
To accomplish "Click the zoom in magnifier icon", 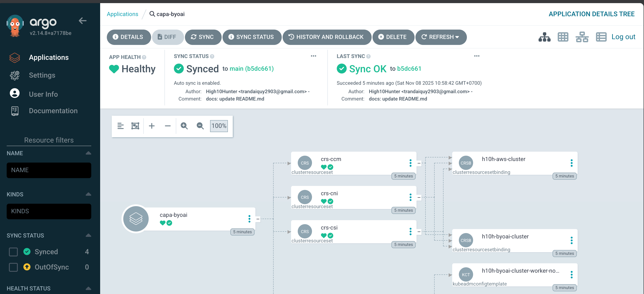I will click(184, 126).
